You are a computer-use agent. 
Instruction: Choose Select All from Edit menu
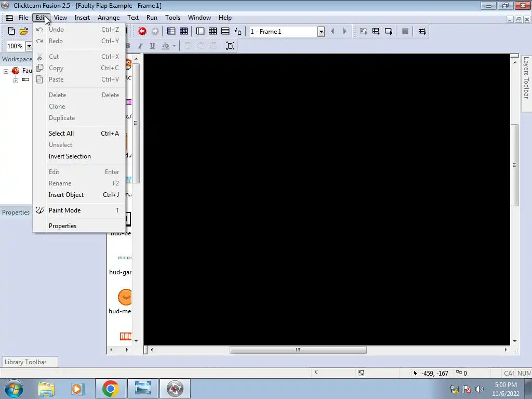(79, 134)
